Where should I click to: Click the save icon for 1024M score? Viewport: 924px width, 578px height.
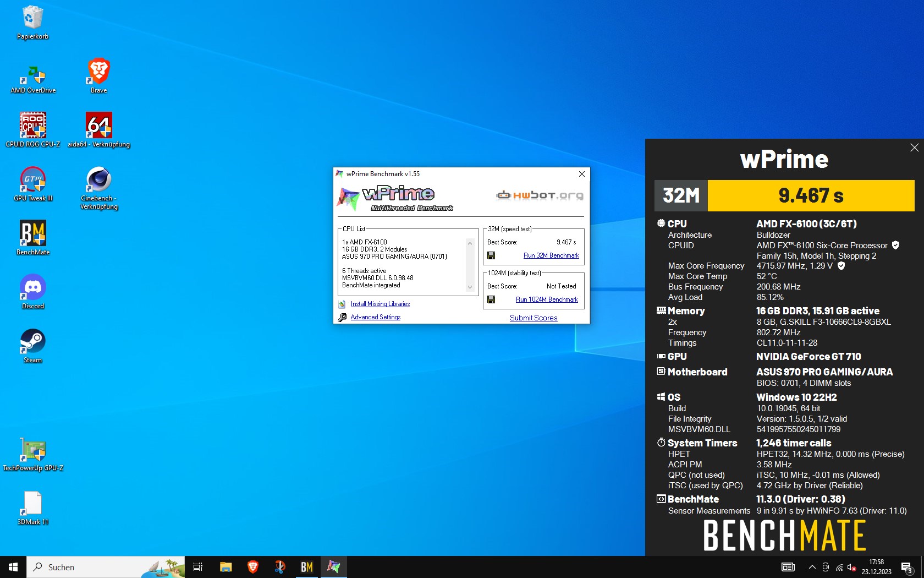[x=491, y=299]
